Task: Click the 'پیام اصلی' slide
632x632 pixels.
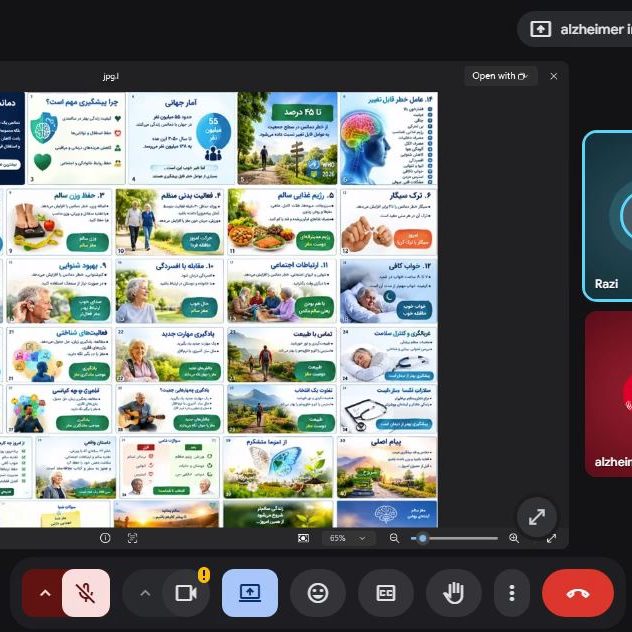Action: (x=387, y=467)
